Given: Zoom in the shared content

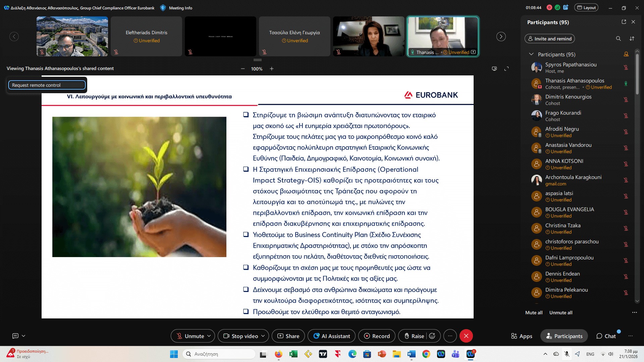Looking at the screenshot, I should tap(272, 69).
